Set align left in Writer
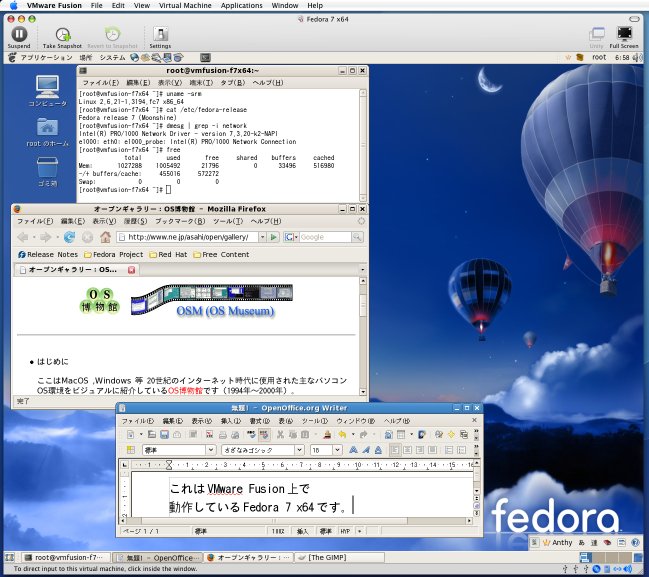The height and width of the screenshot is (577, 649). pyautogui.click(x=395, y=450)
